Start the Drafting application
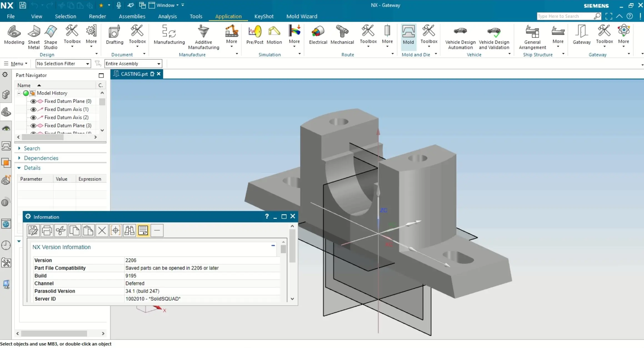 114,35
